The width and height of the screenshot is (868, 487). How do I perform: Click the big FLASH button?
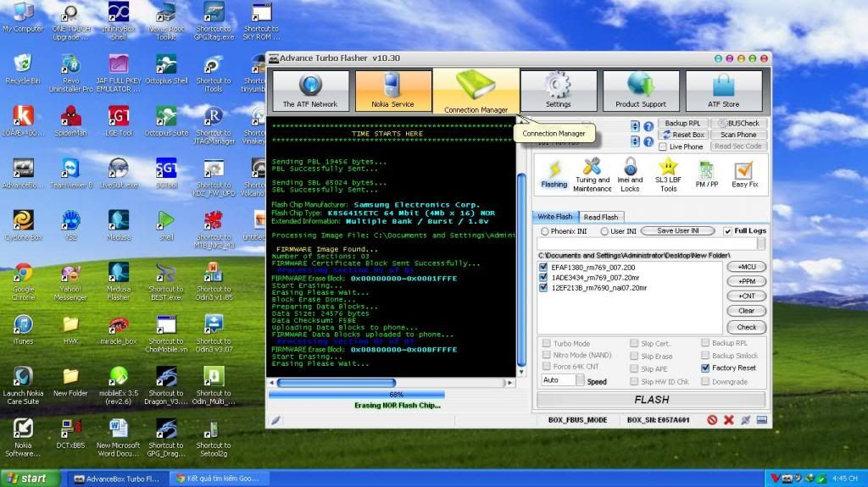point(651,400)
